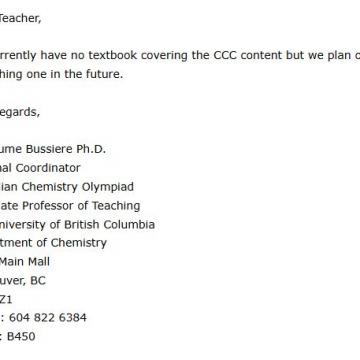Screen dimensions: 360x360
Task: Click the "uver, BC" city line
Action: [x=22, y=281]
